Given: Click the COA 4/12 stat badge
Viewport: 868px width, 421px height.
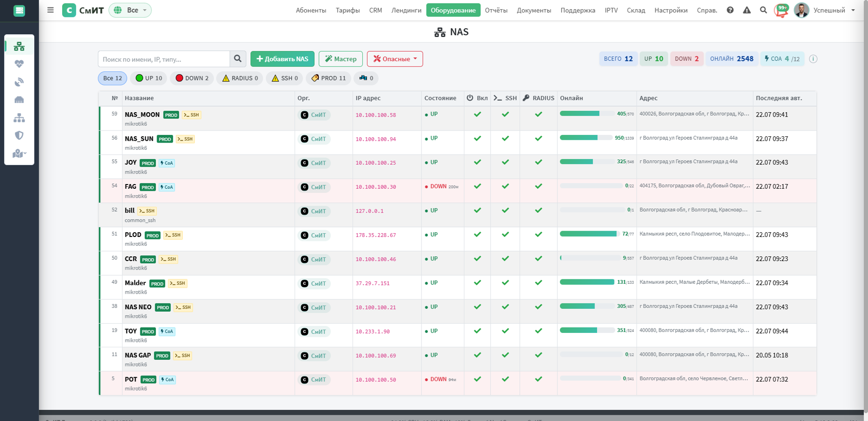Looking at the screenshot, I should (x=782, y=59).
